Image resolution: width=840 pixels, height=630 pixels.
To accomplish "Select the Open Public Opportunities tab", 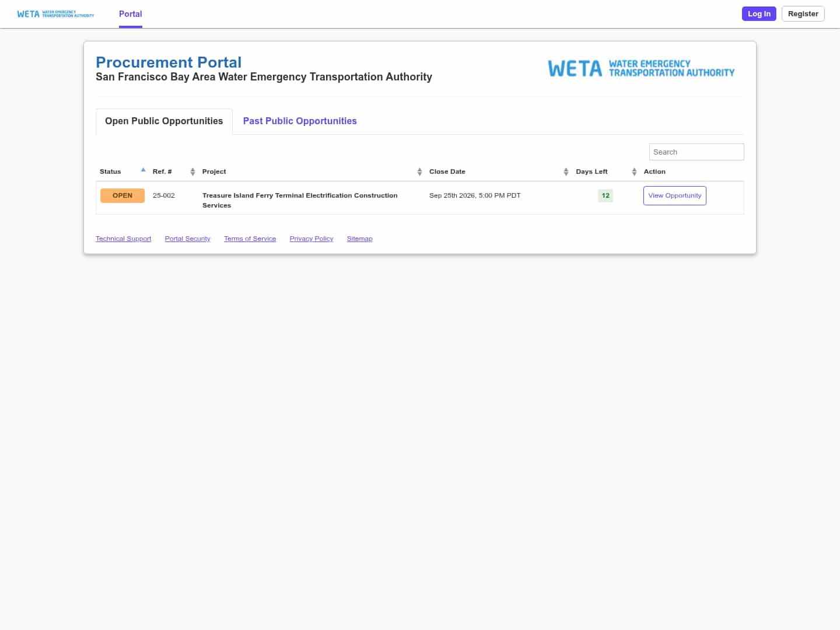I will [164, 121].
